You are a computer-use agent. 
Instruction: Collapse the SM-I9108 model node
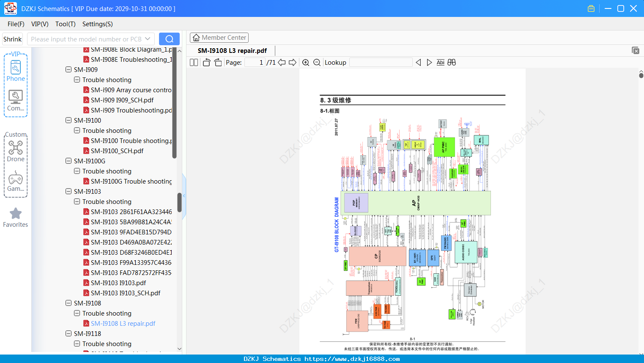[x=69, y=303]
